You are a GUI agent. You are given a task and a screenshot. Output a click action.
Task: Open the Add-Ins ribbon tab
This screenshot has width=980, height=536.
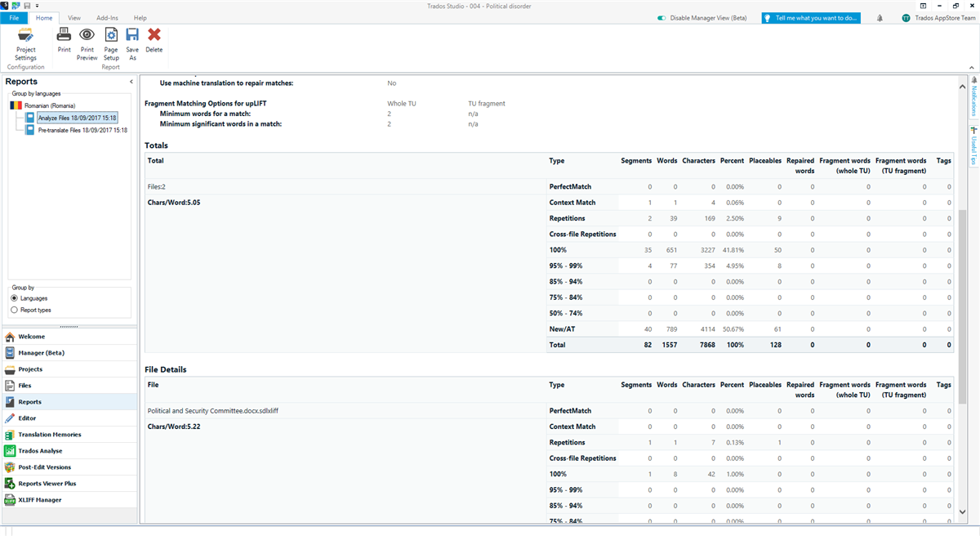[107, 17]
